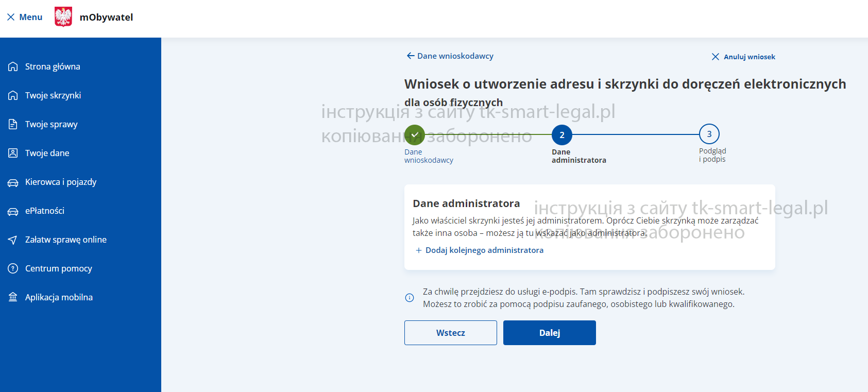Close the menu via the X Menu icon
Screen dimensions: 868x392
pos(11,17)
